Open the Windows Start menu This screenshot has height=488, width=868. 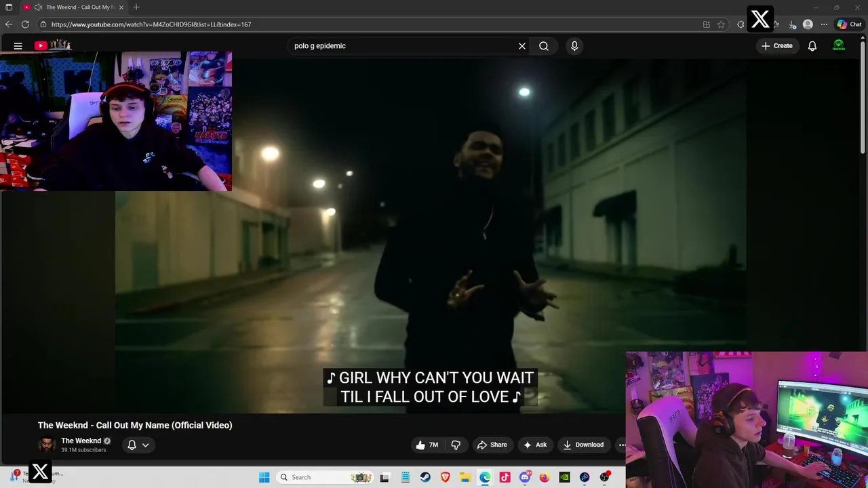point(264,477)
